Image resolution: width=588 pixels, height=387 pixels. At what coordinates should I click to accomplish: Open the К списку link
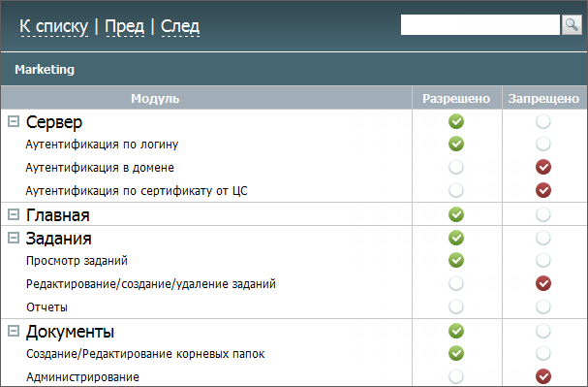click(x=54, y=26)
